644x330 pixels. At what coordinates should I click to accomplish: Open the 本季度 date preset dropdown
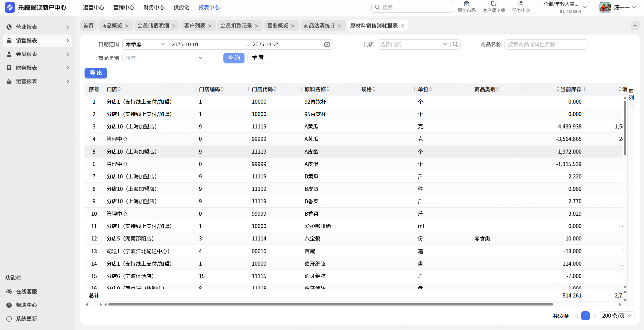[145, 44]
